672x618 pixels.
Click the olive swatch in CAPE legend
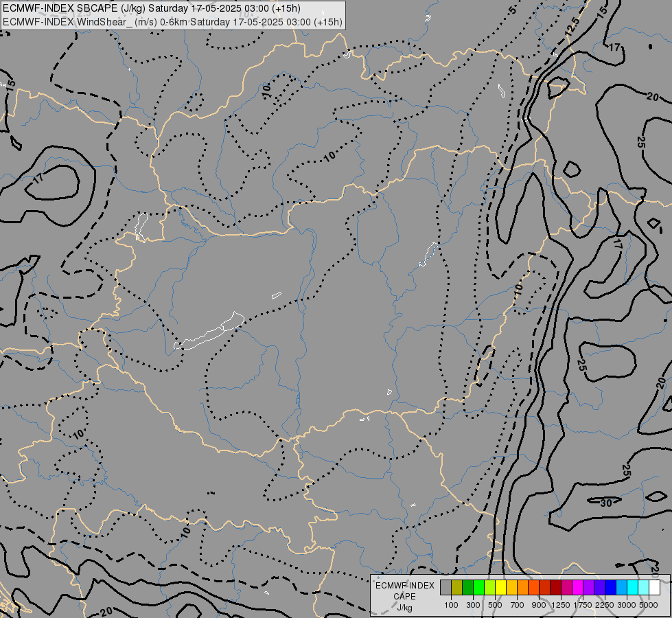[x=457, y=588]
